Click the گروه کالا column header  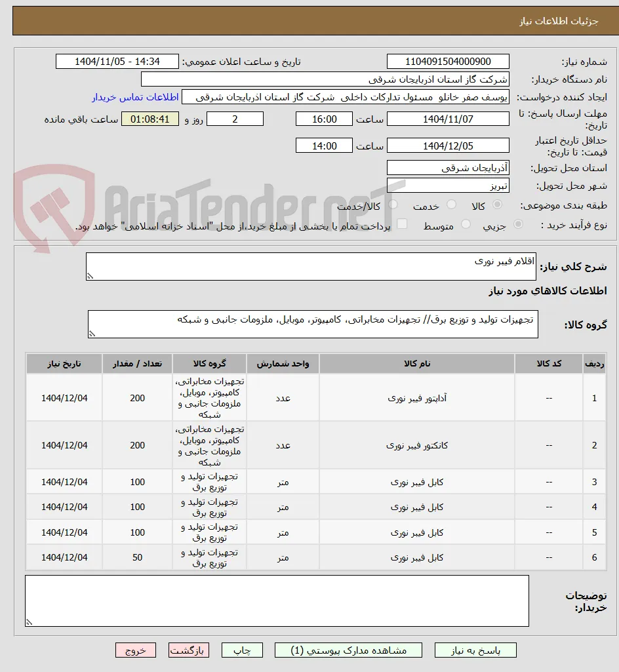[209, 363]
